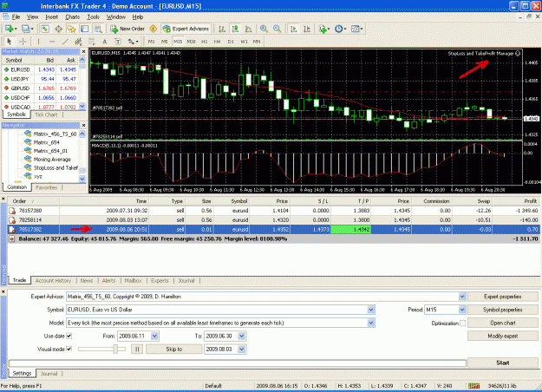Click the New Order button
This screenshot has height=392, width=542.
pos(127,29)
